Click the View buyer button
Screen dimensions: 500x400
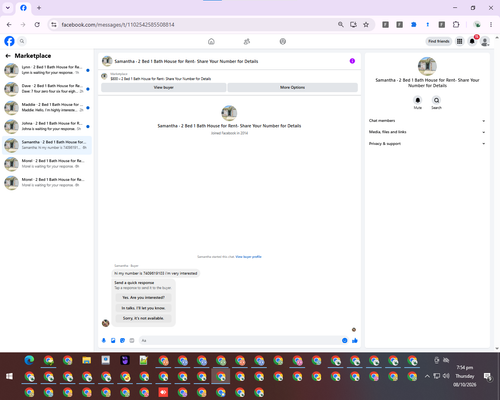point(163,87)
